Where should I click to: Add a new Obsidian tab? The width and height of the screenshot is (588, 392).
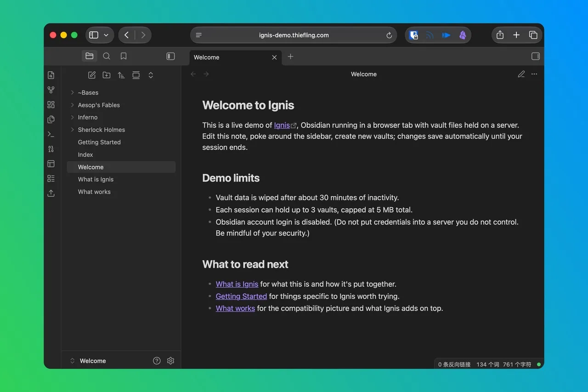point(290,57)
